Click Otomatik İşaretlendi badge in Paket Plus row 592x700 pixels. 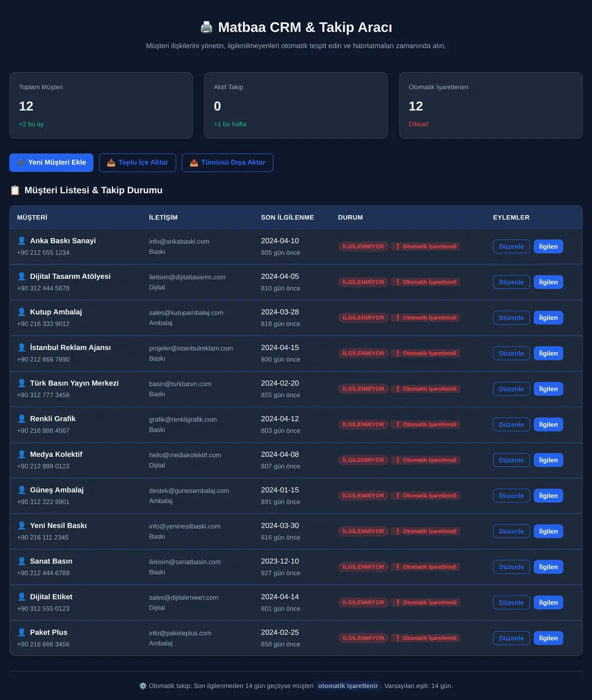pyautogui.click(x=426, y=638)
